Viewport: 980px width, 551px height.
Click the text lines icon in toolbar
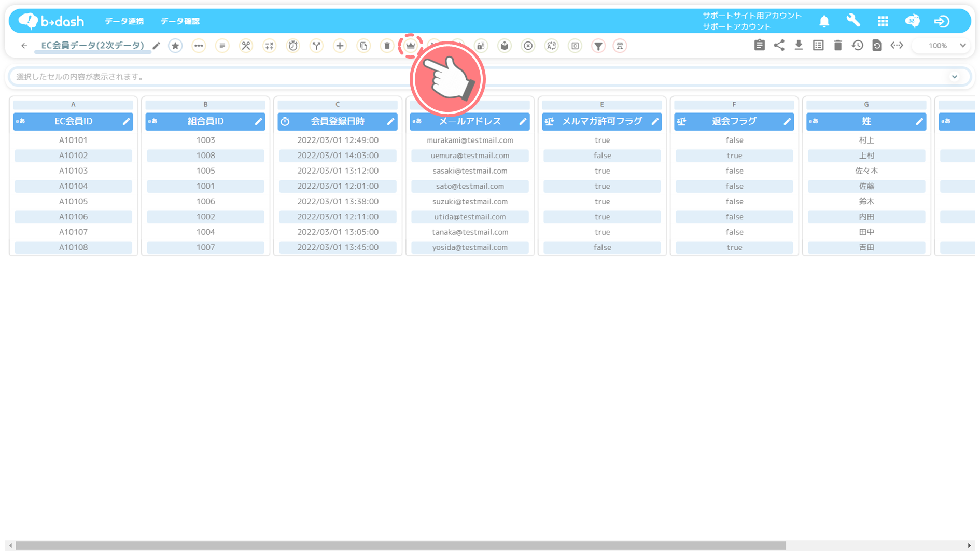pyautogui.click(x=222, y=46)
